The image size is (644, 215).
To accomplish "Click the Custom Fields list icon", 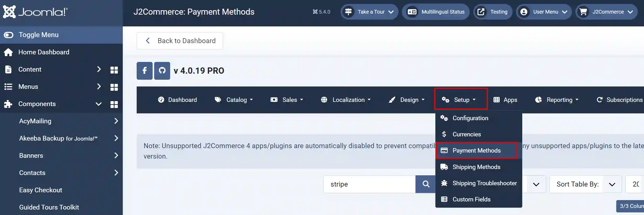I will click(x=444, y=199).
